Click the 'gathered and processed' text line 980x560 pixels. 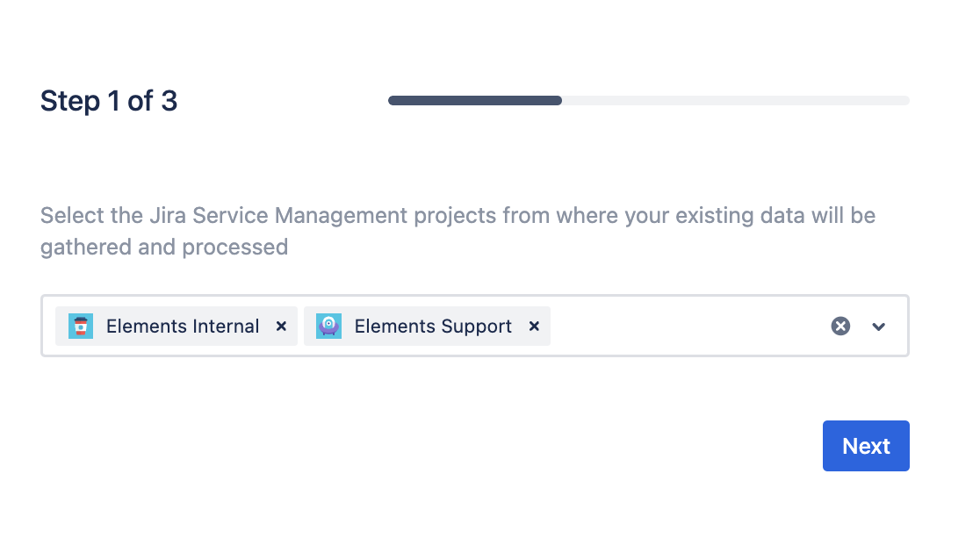point(164,248)
